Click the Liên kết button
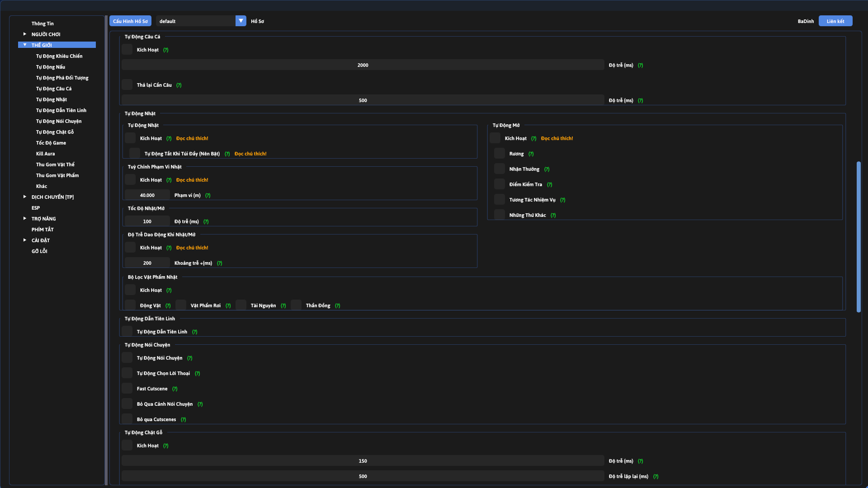Image resolution: width=868 pixels, height=488 pixels. pyautogui.click(x=835, y=21)
